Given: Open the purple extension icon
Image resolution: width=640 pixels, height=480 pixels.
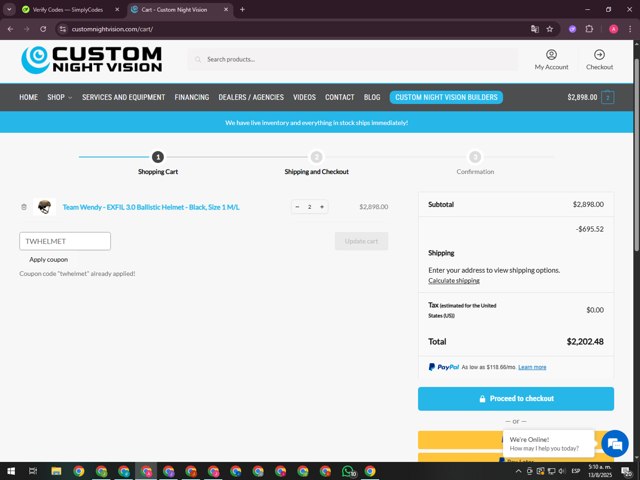Looking at the screenshot, I should coord(573,29).
